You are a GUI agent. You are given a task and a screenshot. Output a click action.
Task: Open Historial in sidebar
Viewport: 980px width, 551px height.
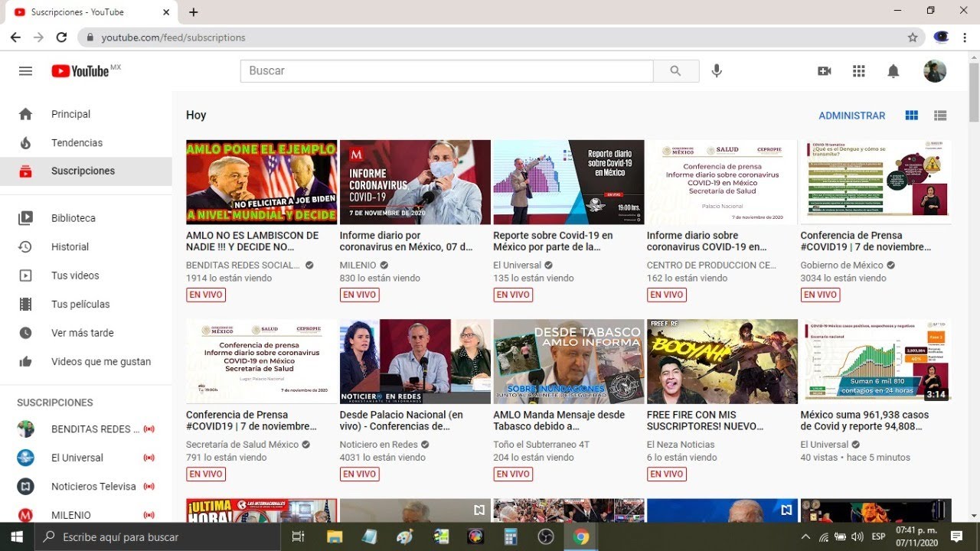point(86,246)
